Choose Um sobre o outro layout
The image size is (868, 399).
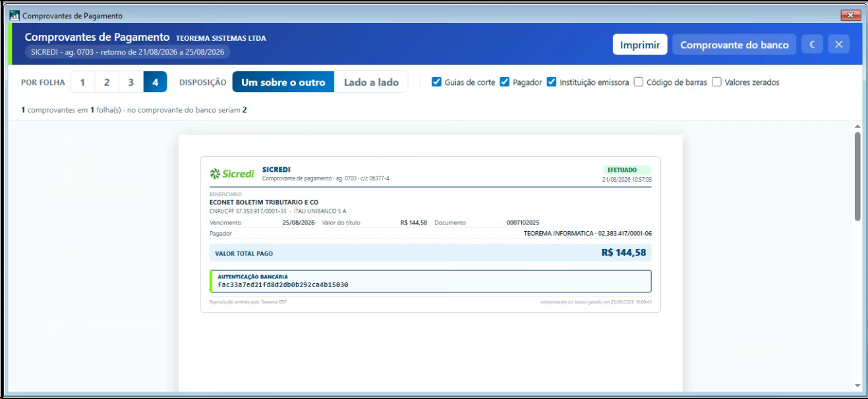click(x=283, y=82)
